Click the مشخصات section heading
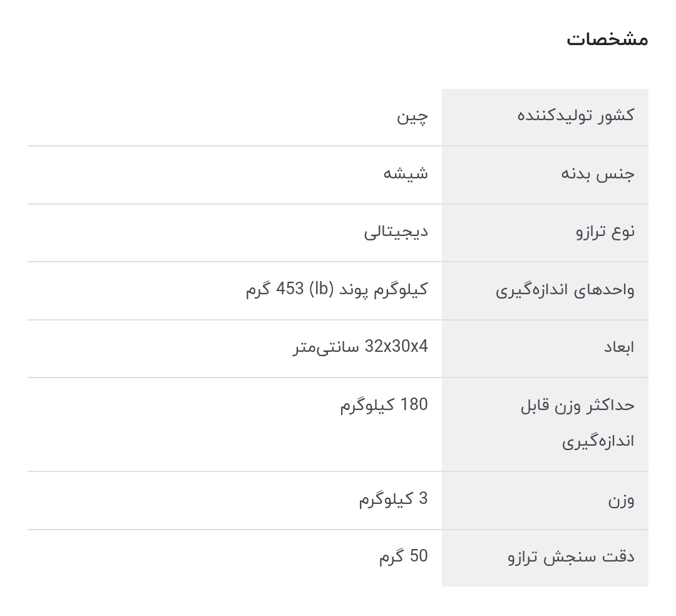The image size is (676, 616). pos(607,39)
